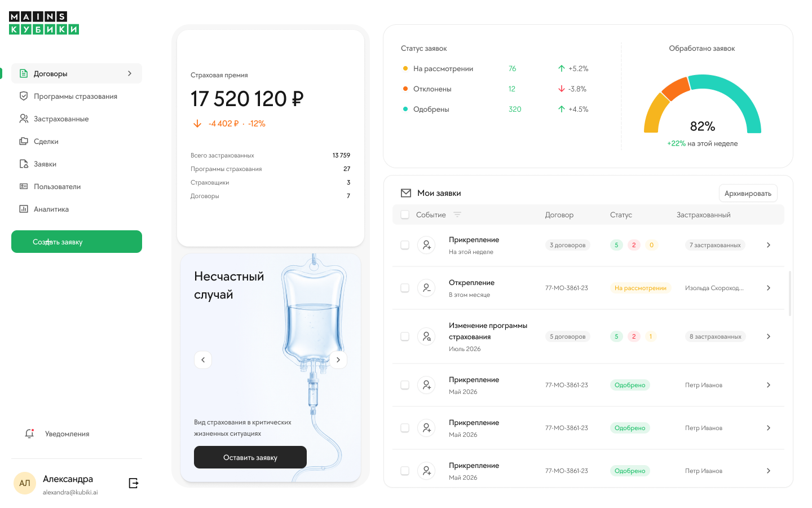Go to Застрахованные section
The width and height of the screenshot is (812, 508).
click(77, 119)
